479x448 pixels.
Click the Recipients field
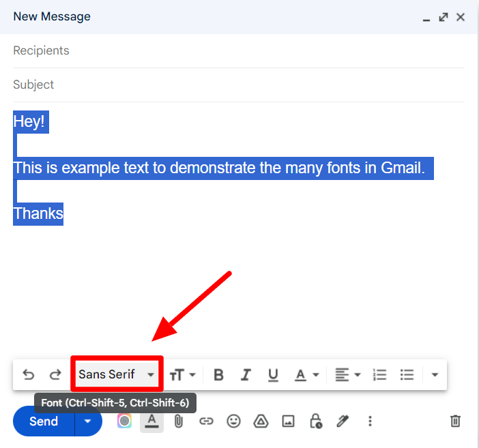point(238,50)
